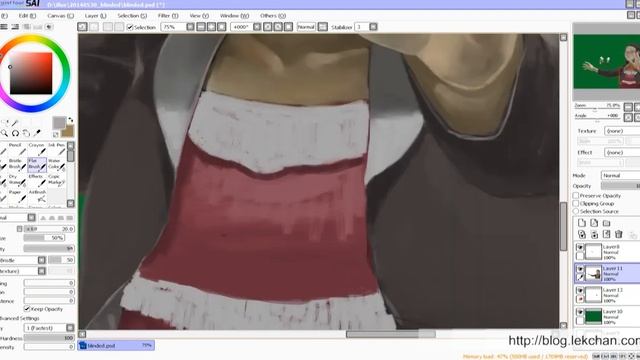The height and width of the screenshot is (360, 640).
Task: Select the Eyedropper color picker tool
Action: pyautogui.click(x=37, y=133)
